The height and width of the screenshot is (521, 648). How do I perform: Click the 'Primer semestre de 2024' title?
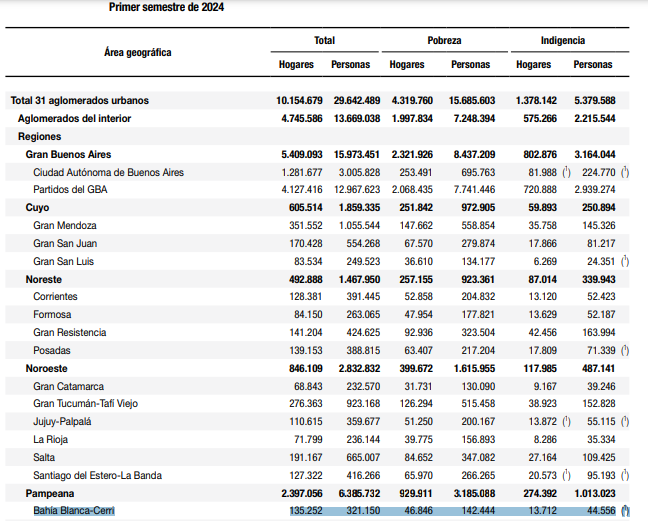(166, 7)
